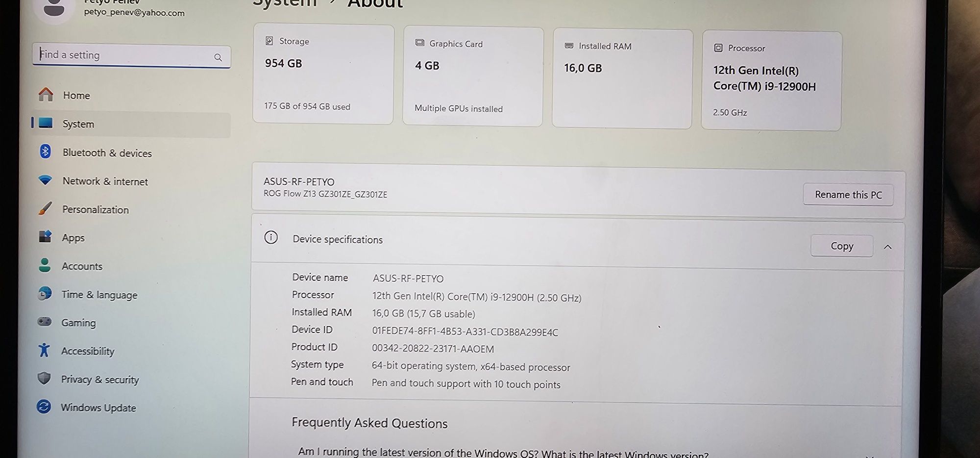Click Device name value ASUS-RF-PETYO in specifications
This screenshot has height=458, width=980.
(408, 278)
